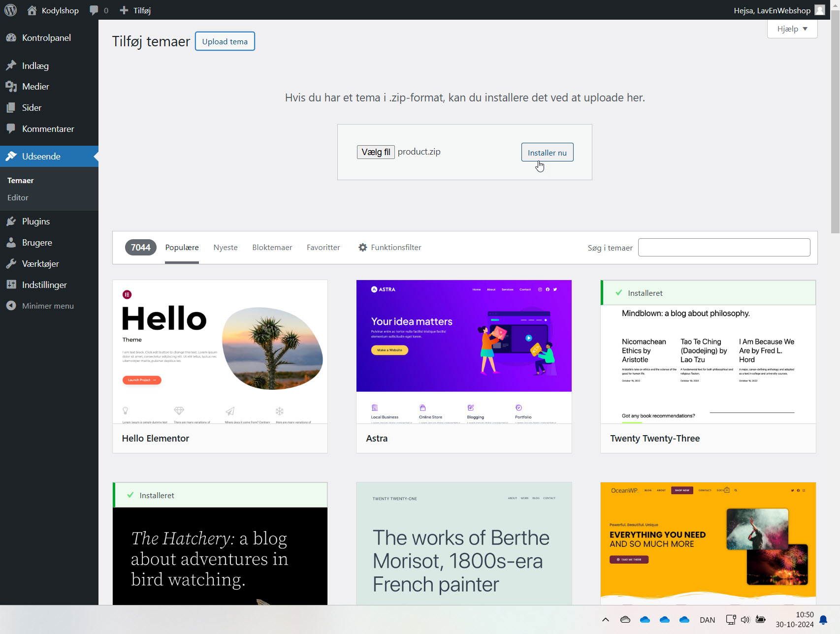840x634 pixels.
Task: Expand the Hjælp dropdown
Action: tap(792, 29)
